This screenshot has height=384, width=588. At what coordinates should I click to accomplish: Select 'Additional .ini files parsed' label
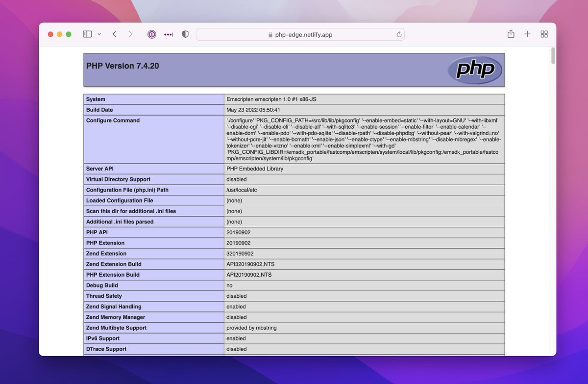(120, 222)
